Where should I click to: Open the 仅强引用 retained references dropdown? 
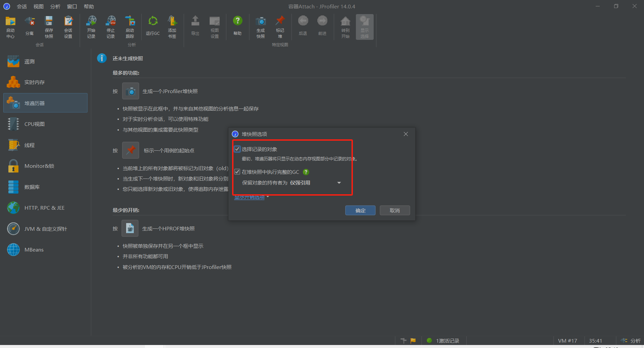315,183
